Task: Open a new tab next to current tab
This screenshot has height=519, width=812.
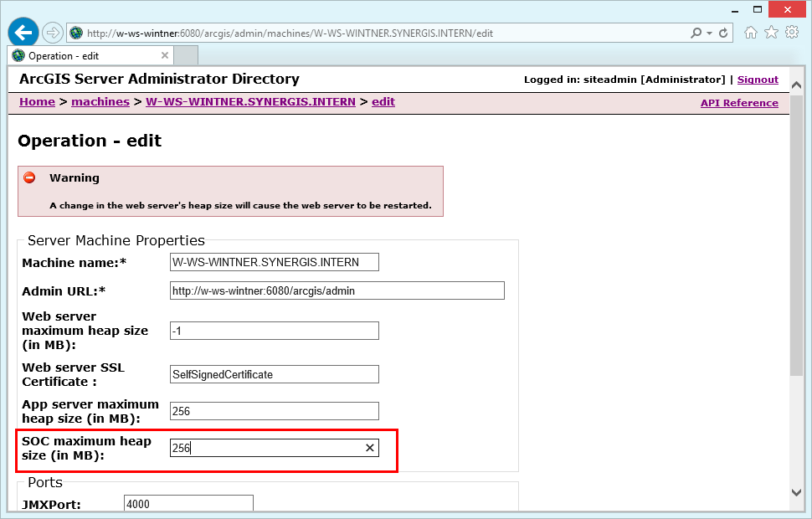Action: pyautogui.click(x=186, y=54)
